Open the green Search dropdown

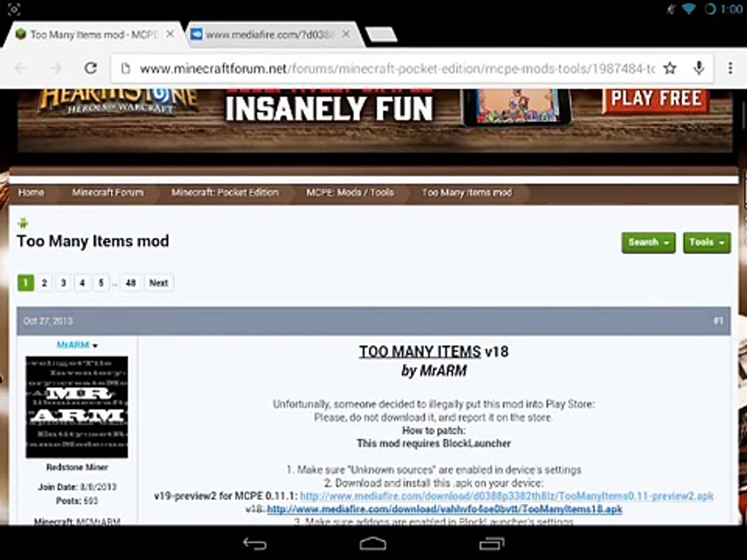[648, 242]
